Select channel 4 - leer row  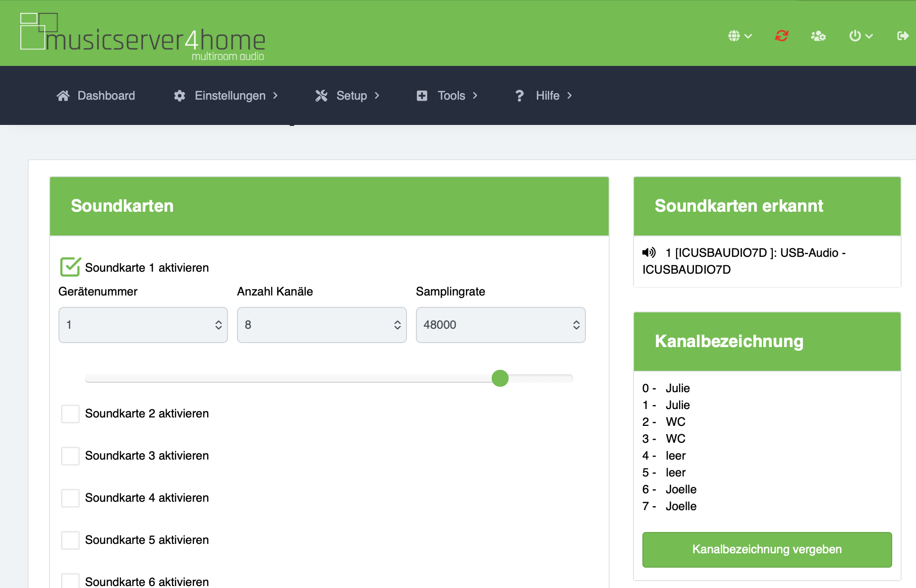point(664,456)
